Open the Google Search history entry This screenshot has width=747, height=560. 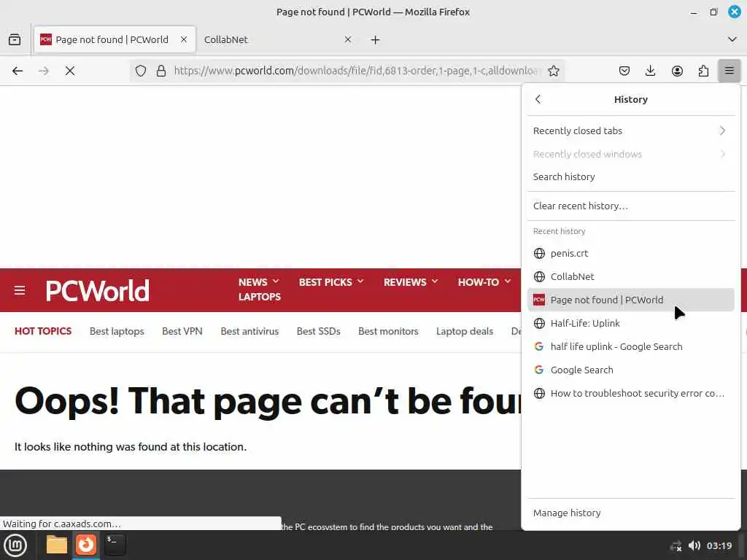[x=631, y=370]
